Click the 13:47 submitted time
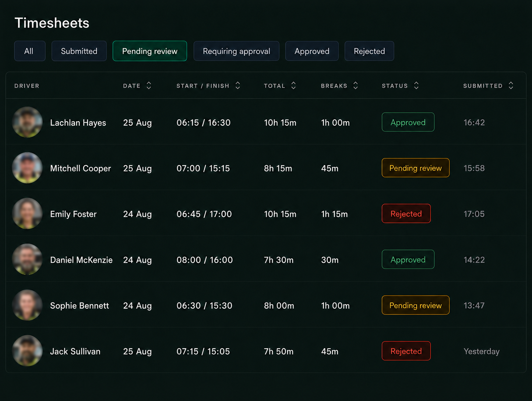532x401 pixels. point(474,306)
